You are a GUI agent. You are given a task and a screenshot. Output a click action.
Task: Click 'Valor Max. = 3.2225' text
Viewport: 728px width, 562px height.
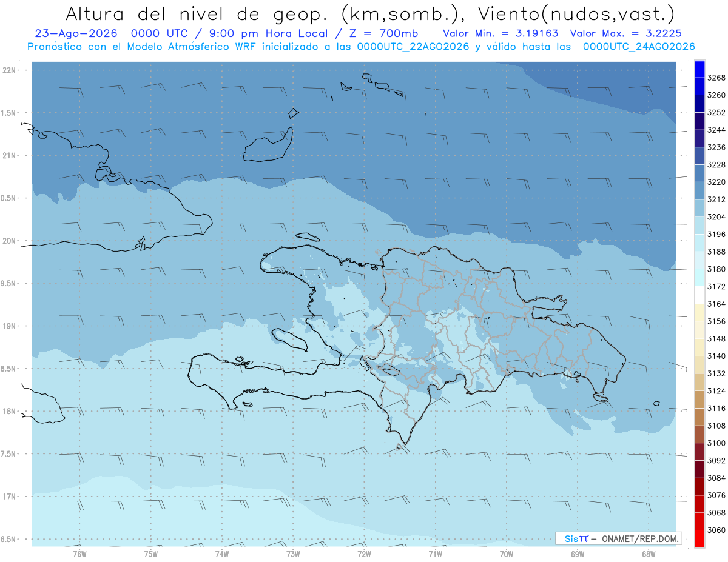pyautogui.click(x=626, y=33)
